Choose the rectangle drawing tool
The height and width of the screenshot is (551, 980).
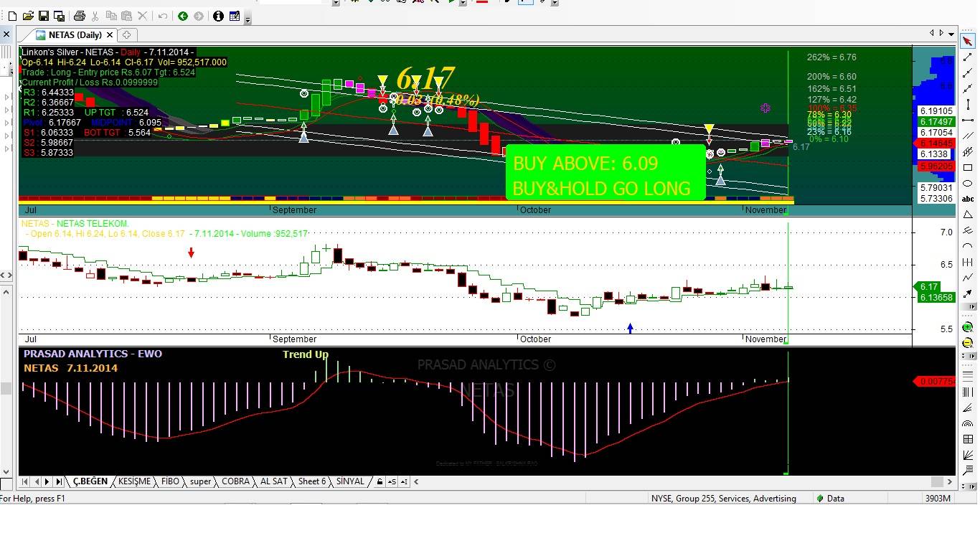point(968,168)
